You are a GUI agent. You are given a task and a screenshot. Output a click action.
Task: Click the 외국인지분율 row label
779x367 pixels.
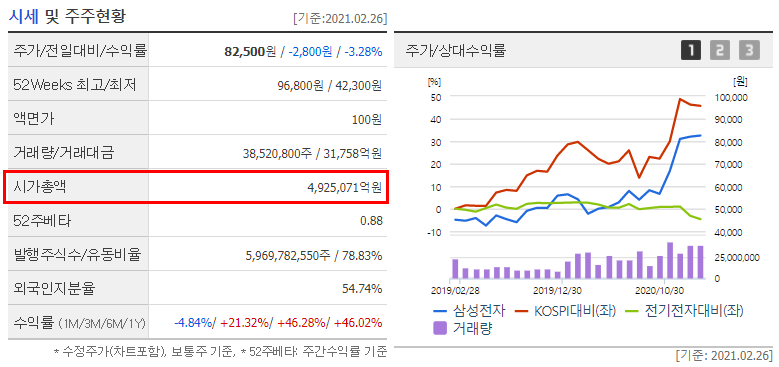[54, 288]
